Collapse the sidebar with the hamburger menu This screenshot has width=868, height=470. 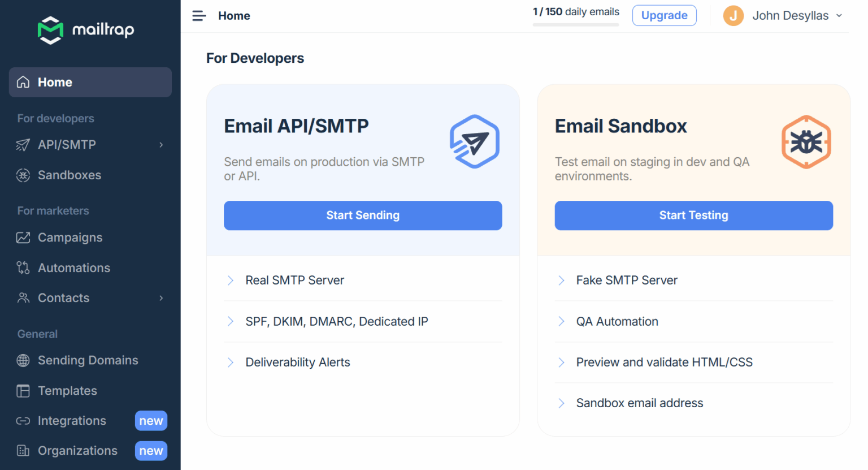click(198, 15)
